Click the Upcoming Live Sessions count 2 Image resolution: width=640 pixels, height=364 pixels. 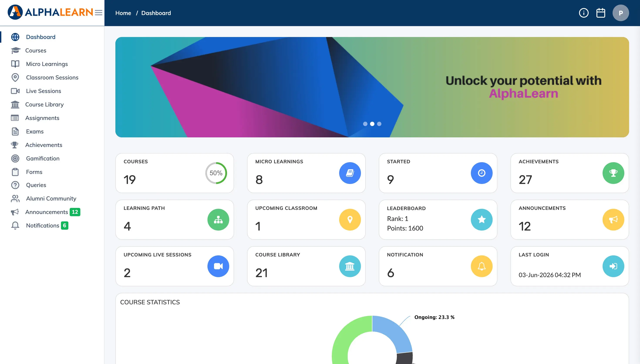coord(127,273)
